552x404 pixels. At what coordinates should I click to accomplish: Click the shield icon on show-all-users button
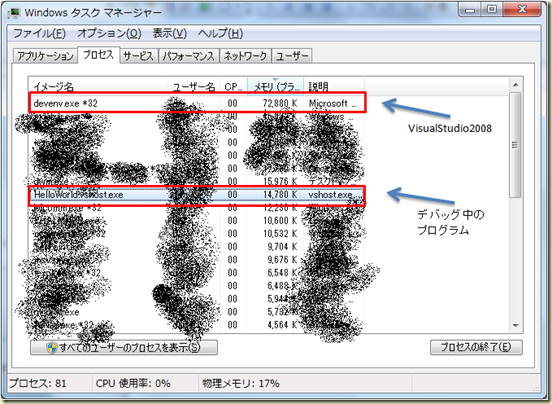[52, 348]
